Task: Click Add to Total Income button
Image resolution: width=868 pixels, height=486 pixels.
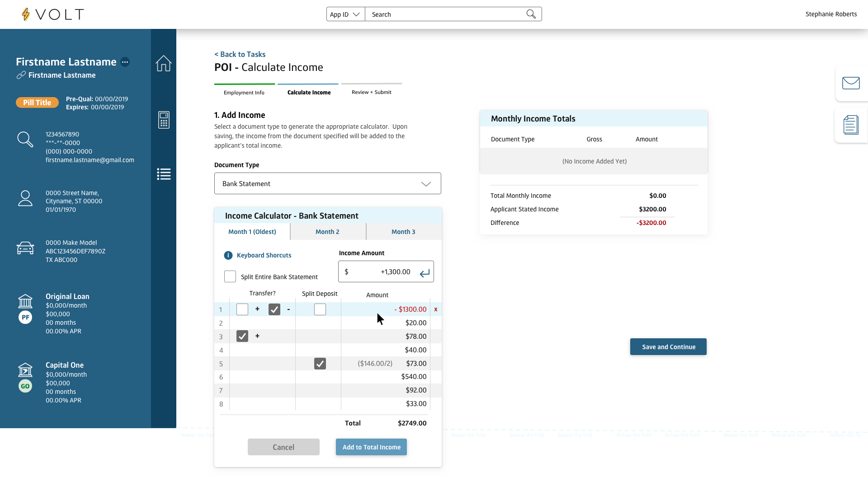Action: tap(372, 447)
